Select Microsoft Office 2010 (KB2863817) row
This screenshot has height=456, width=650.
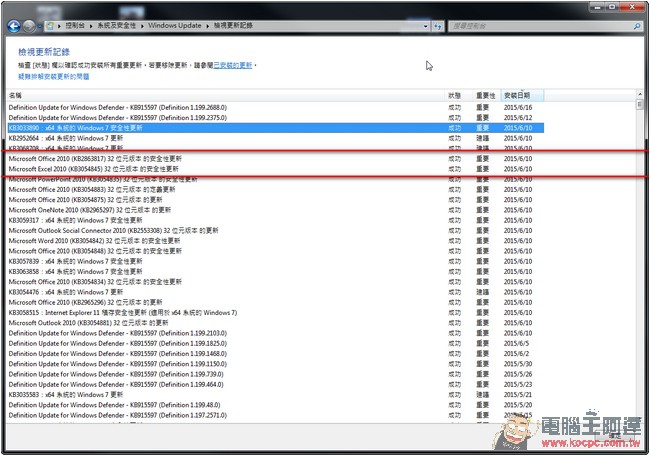[x=276, y=159]
